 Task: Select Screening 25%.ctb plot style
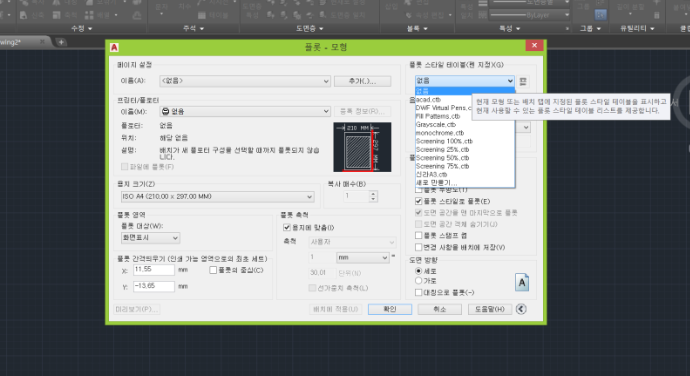pyautogui.click(x=465, y=150)
